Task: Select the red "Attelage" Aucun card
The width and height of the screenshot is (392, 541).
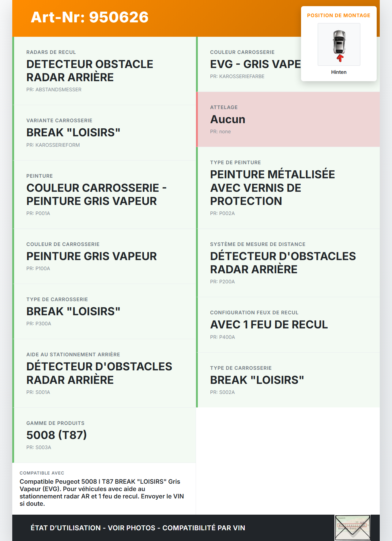Action: [288, 119]
